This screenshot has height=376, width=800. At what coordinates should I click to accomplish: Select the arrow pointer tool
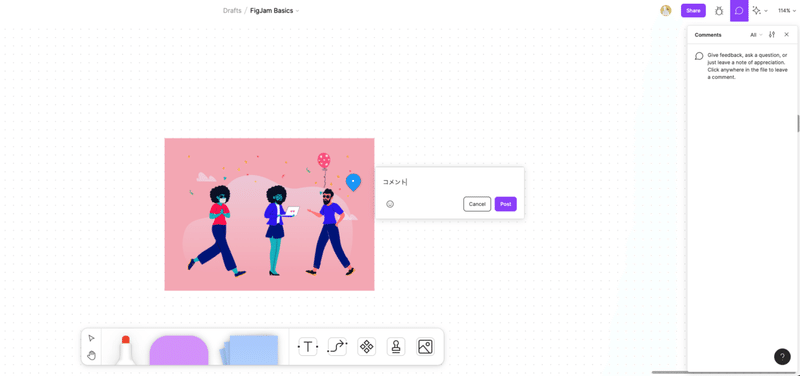[91, 338]
